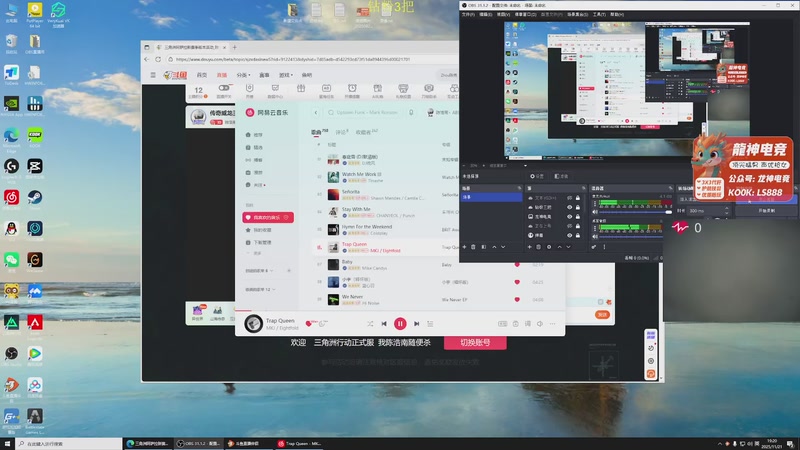Add a new source in OBS
Screen dimensions: 800x450
coord(530,247)
